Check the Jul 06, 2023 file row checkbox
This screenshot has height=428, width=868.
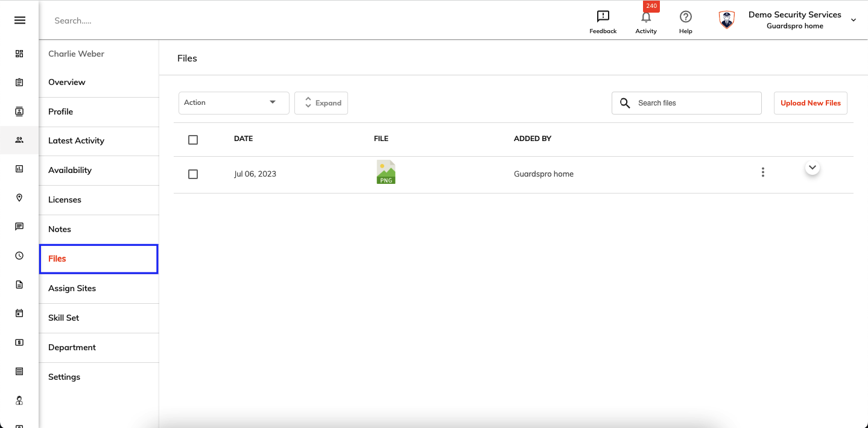pyautogui.click(x=193, y=174)
